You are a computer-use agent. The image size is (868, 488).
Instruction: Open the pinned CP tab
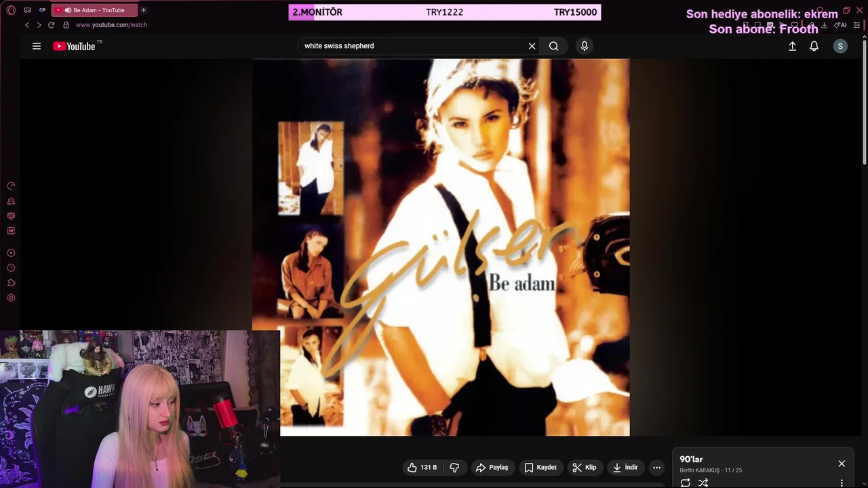pyautogui.click(x=43, y=10)
